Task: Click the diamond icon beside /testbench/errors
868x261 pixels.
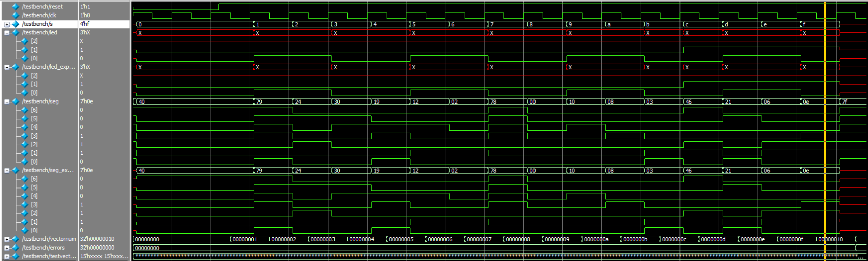Action: click(16, 248)
